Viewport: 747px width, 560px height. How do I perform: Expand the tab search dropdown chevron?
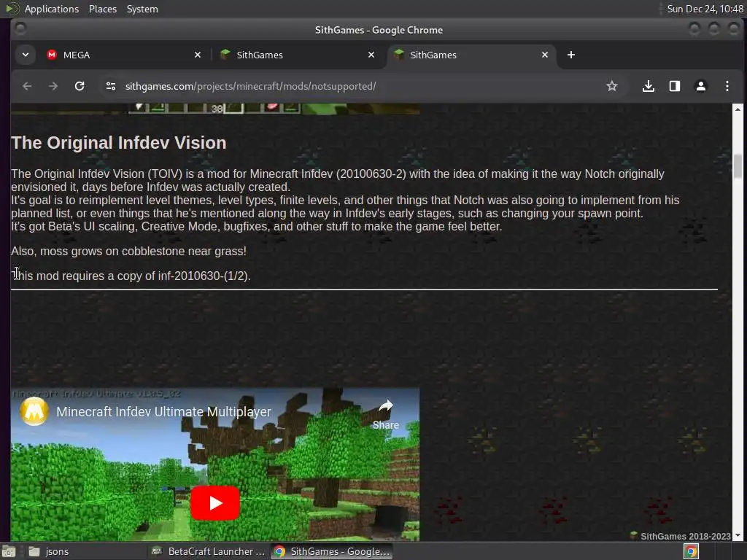pyautogui.click(x=26, y=55)
